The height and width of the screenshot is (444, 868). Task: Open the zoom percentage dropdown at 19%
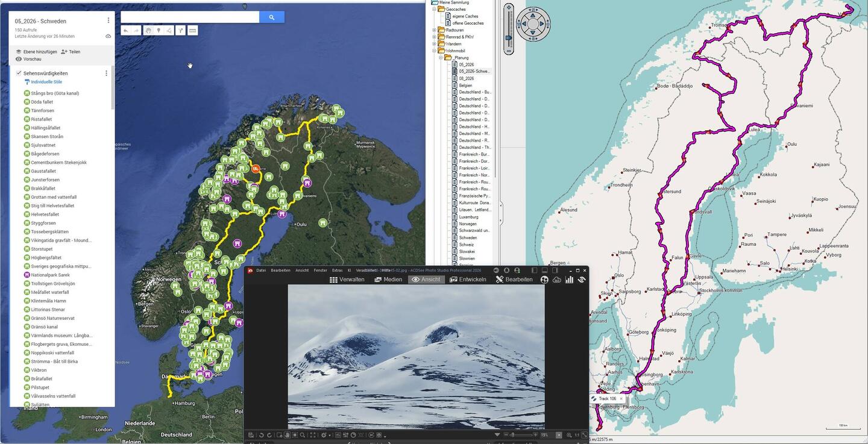click(x=559, y=435)
